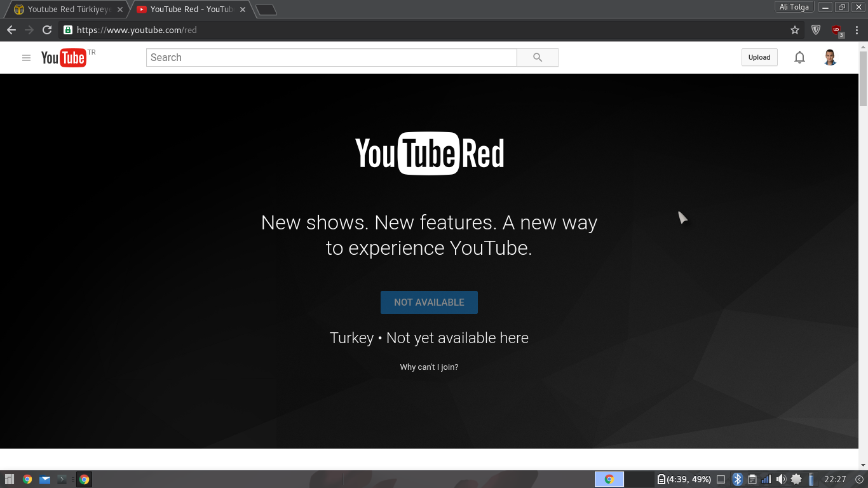Open the taskbar applications menu
Screen dimensions: 868x488
[x=10, y=479]
